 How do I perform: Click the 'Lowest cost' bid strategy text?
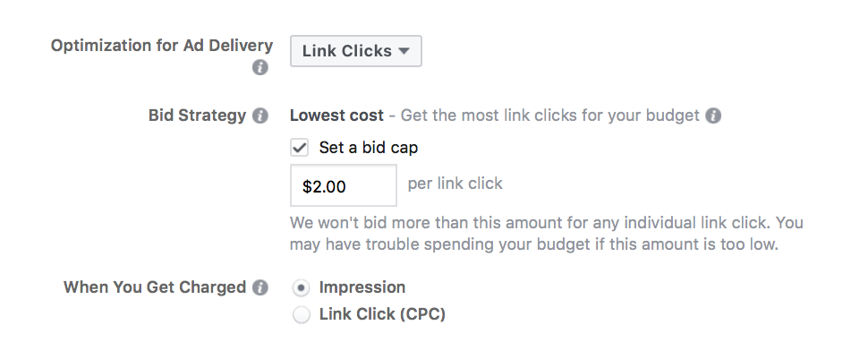pos(336,116)
